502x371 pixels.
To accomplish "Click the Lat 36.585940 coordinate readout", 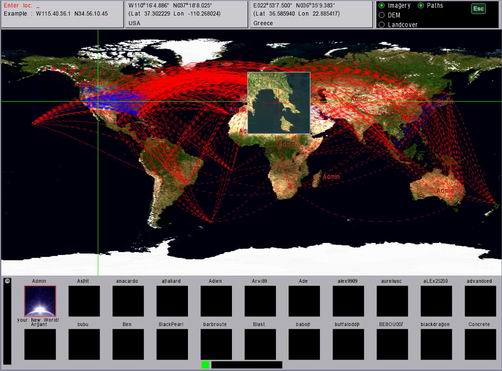I will coord(296,14).
